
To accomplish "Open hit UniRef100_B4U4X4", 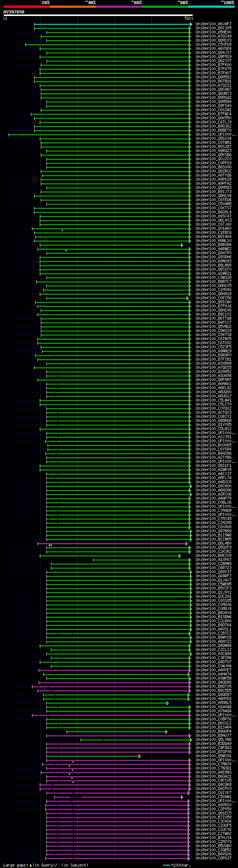I will click(213, 613).
